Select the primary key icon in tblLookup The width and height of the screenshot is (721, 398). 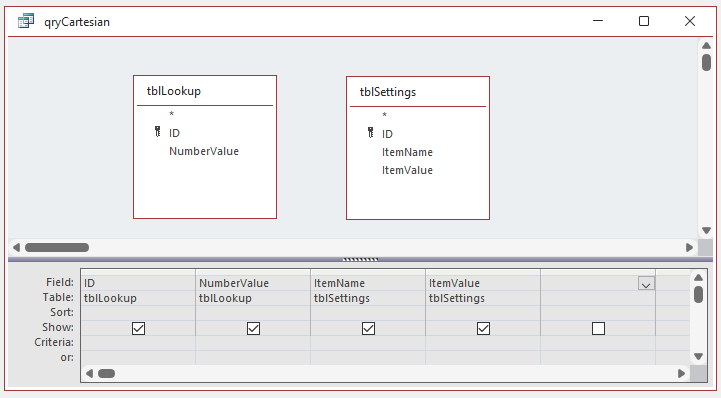pos(158,132)
